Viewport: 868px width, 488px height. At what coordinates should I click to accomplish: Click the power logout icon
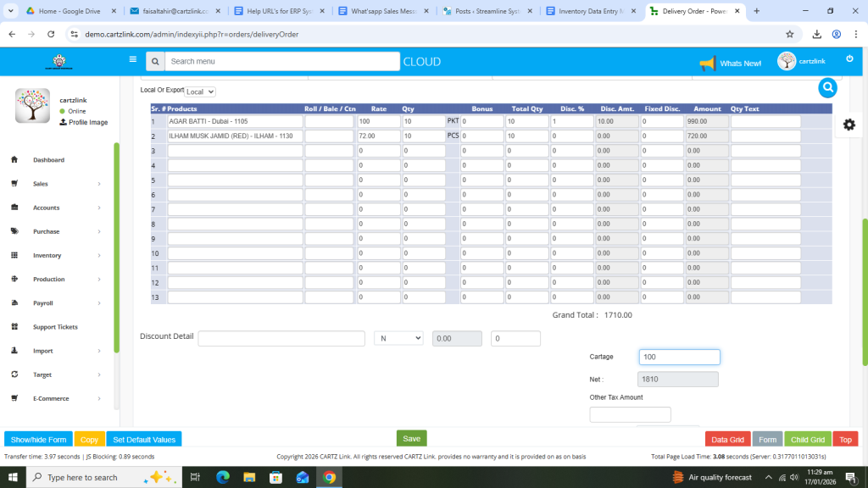pos(849,58)
